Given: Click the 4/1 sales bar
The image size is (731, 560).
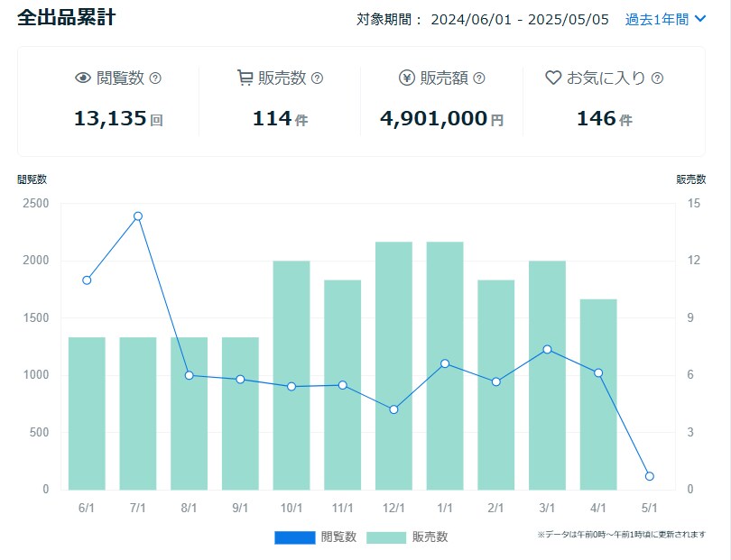Looking at the screenshot, I should tap(598, 395).
